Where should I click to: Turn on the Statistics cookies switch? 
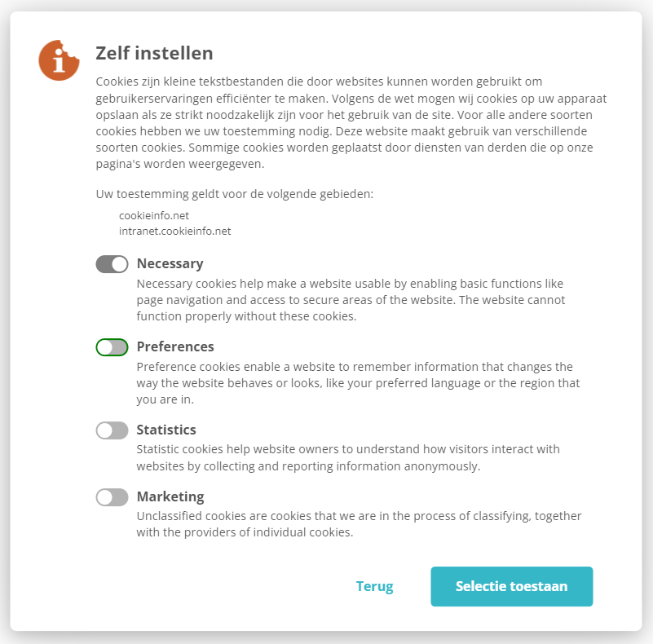(x=112, y=430)
